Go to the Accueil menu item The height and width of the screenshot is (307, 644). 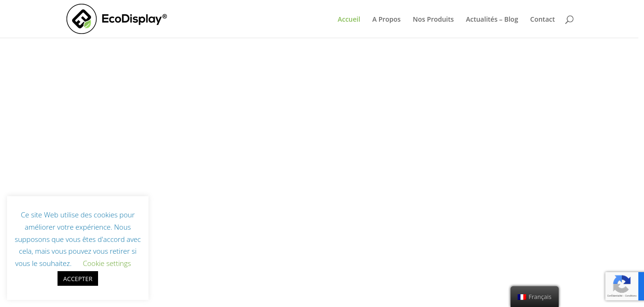349,19
